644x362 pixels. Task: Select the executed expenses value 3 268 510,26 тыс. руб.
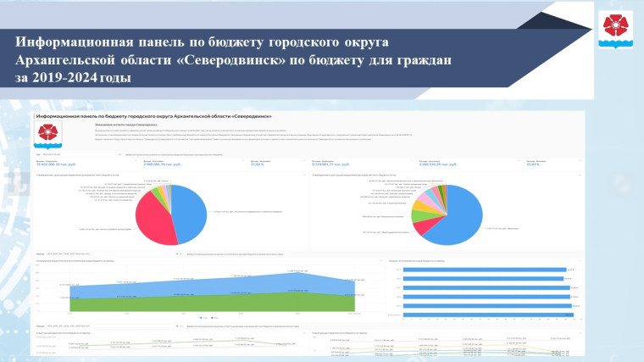tap(438, 164)
